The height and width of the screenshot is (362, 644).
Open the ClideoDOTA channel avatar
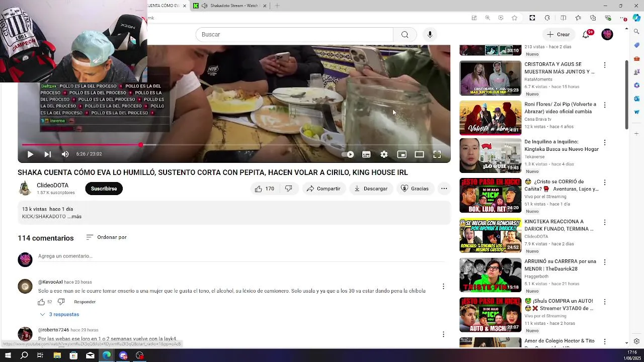click(25, 189)
